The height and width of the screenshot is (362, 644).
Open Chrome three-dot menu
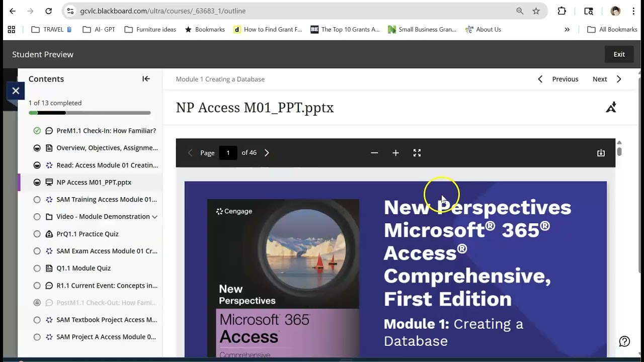tap(633, 11)
